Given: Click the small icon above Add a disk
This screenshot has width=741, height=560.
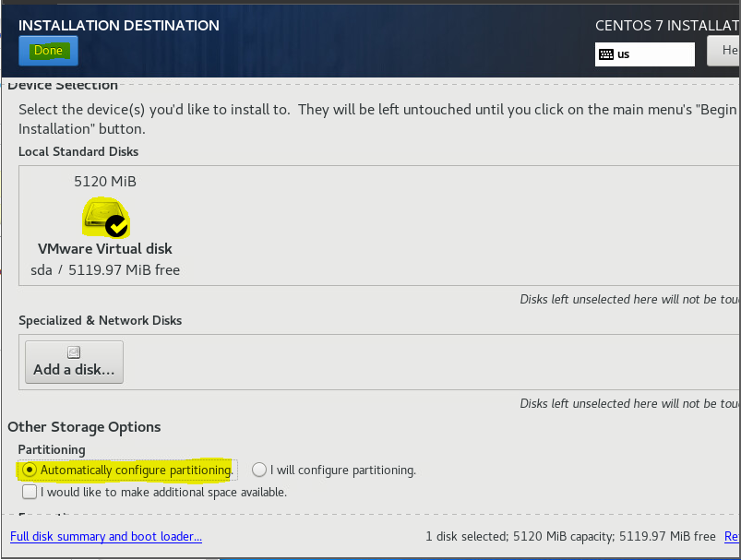Looking at the screenshot, I should tap(74, 351).
